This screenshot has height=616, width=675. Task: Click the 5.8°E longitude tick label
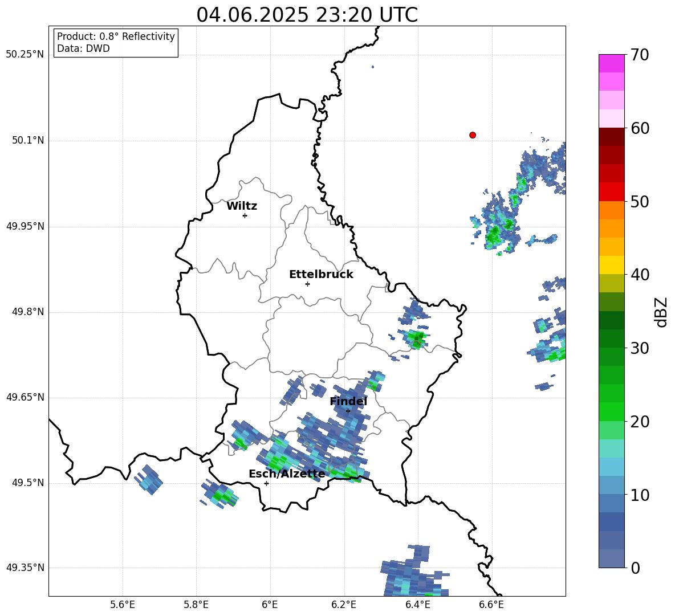click(x=196, y=605)
